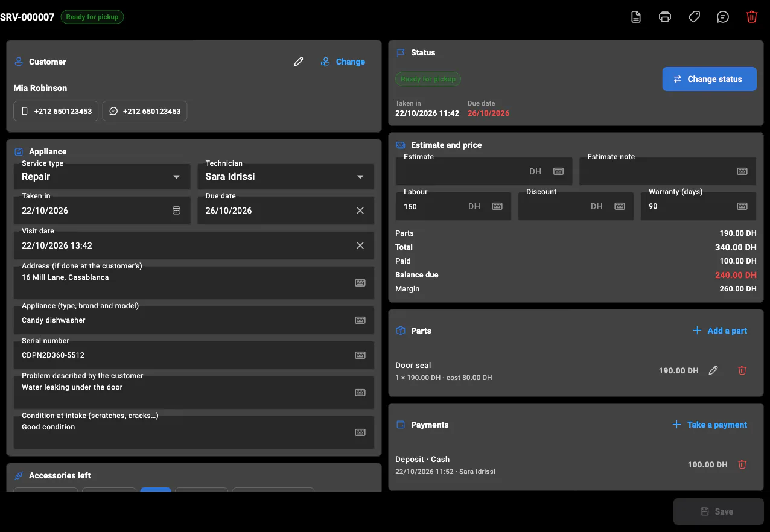Click the Labour amount field
Image resolution: width=770 pixels, height=532 pixels.
[453, 206]
